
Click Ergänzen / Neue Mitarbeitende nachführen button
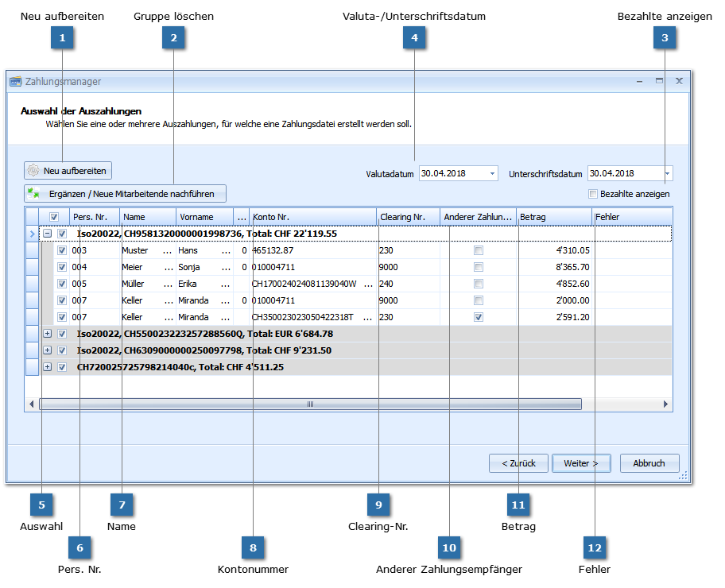[125, 194]
